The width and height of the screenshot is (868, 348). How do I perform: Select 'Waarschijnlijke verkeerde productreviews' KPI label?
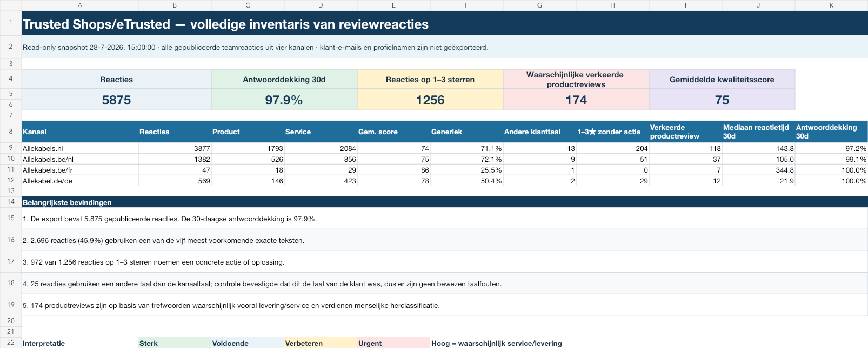point(576,79)
